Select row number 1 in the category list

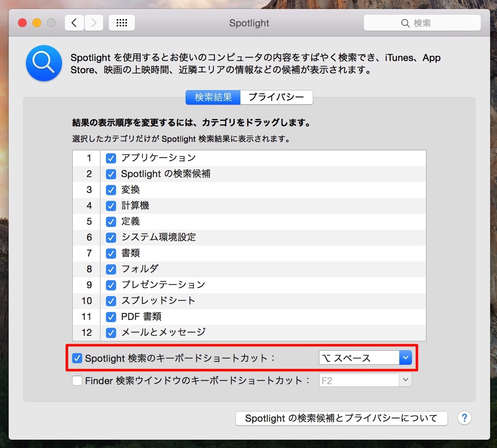[x=250, y=158]
